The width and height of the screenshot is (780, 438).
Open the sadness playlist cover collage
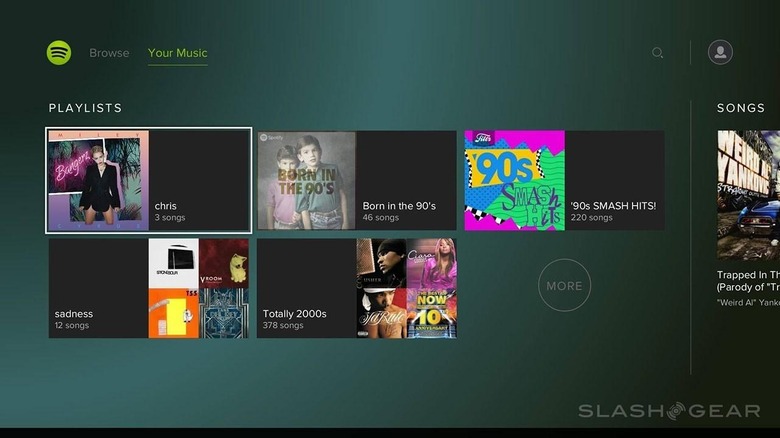coord(198,288)
